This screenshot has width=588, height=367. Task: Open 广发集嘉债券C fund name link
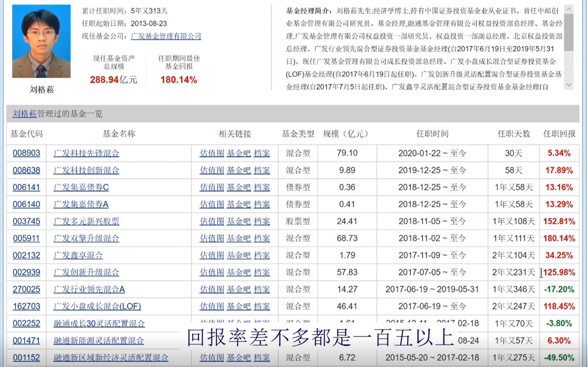81,187
